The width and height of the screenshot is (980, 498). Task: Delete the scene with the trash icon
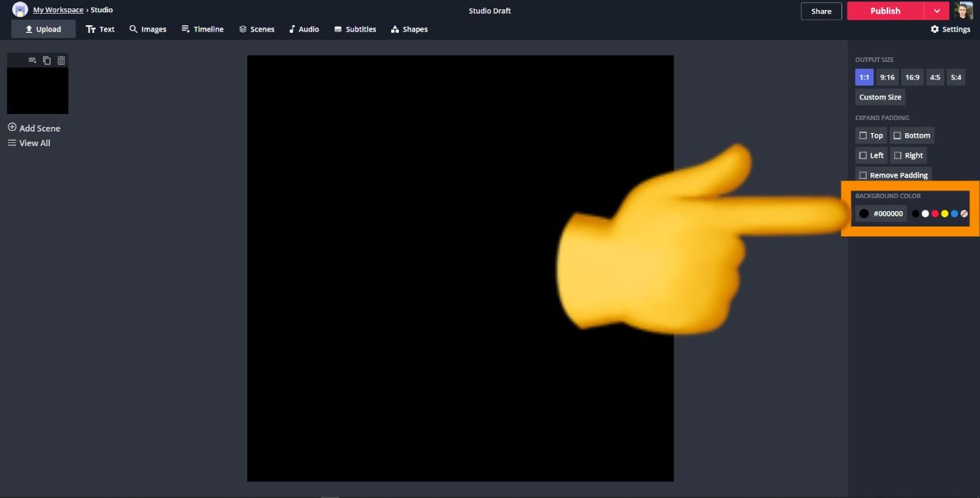[x=61, y=60]
